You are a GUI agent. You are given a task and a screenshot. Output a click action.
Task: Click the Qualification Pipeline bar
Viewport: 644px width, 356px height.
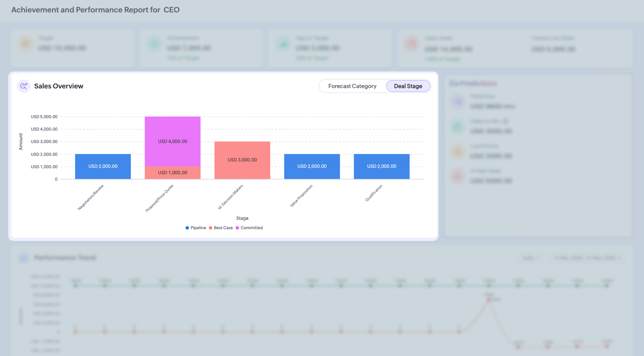click(x=382, y=166)
